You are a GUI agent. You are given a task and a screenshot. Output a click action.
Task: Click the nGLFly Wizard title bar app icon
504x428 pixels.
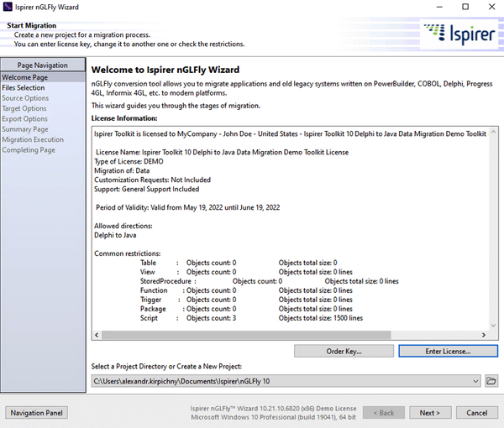[x=8, y=7]
